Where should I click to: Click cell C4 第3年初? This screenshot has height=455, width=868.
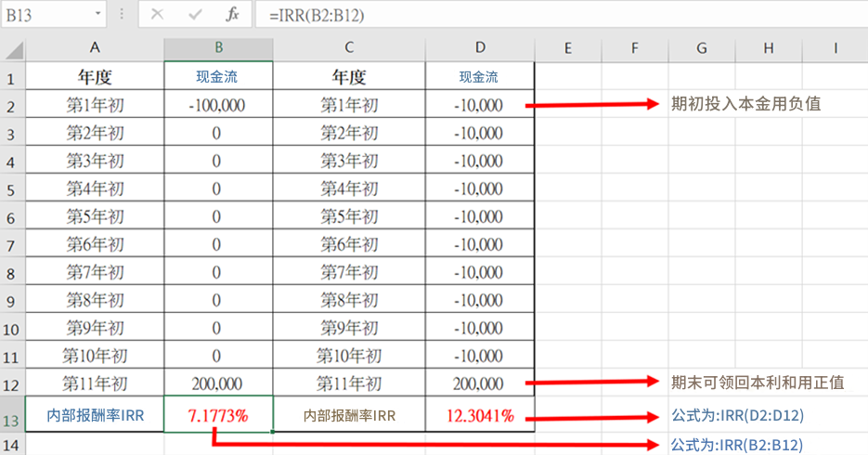click(349, 160)
